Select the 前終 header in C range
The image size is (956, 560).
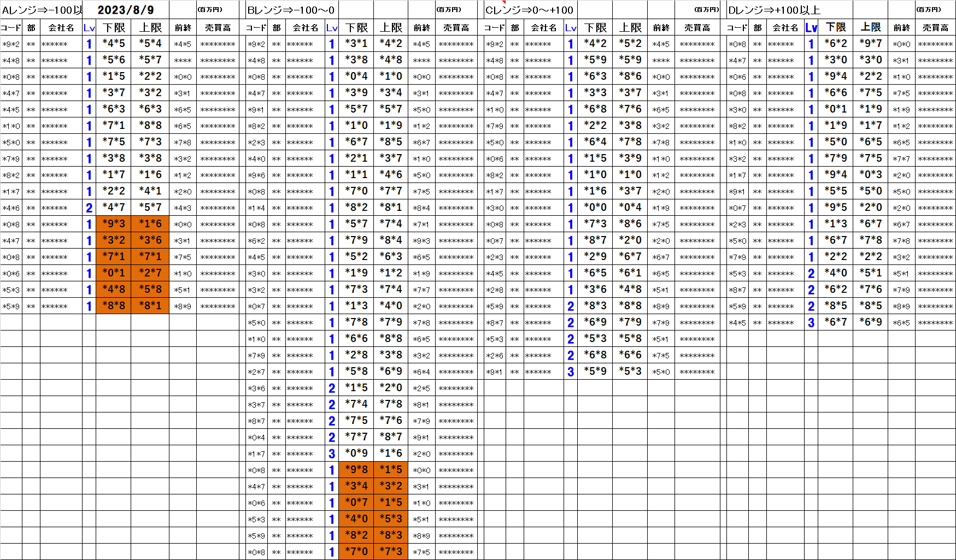click(x=661, y=27)
